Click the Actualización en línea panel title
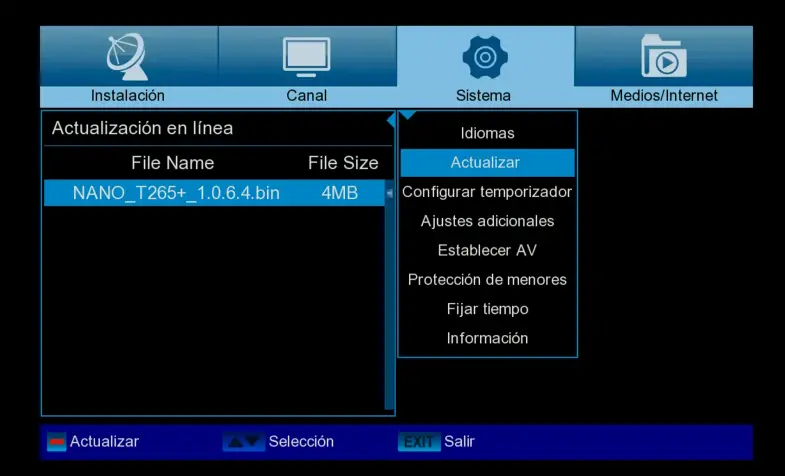 tap(143, 129)
